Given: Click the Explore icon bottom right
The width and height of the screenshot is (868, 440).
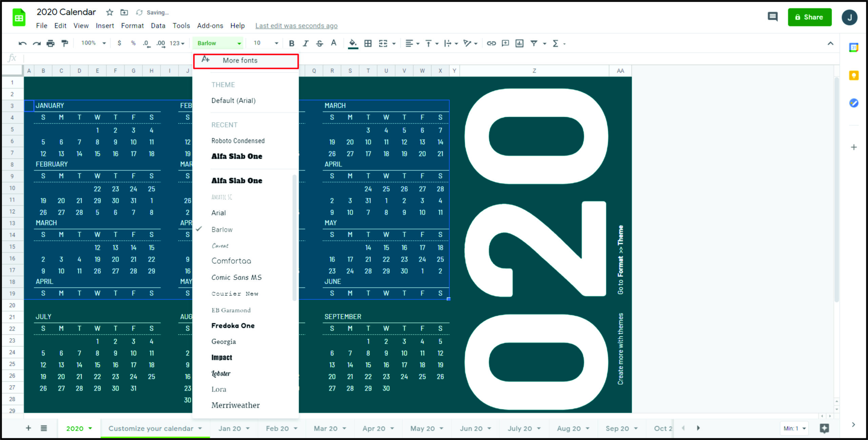Looking at the screenshot, I should pos(824,428).
